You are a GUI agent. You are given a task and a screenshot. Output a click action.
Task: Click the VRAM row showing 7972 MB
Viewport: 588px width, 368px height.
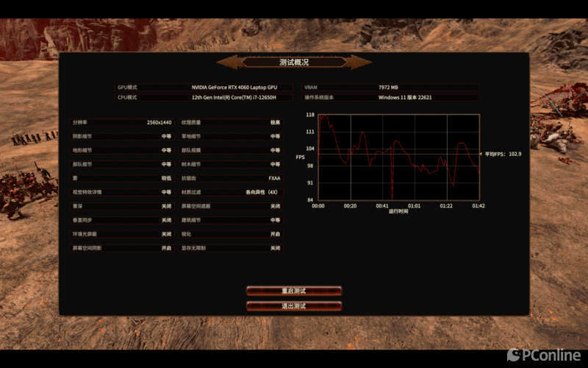390,88
